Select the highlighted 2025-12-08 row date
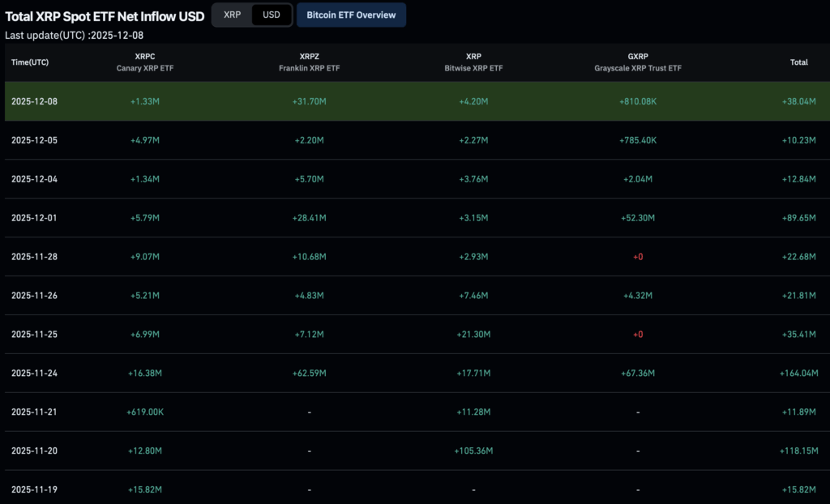 coord(34,101)
